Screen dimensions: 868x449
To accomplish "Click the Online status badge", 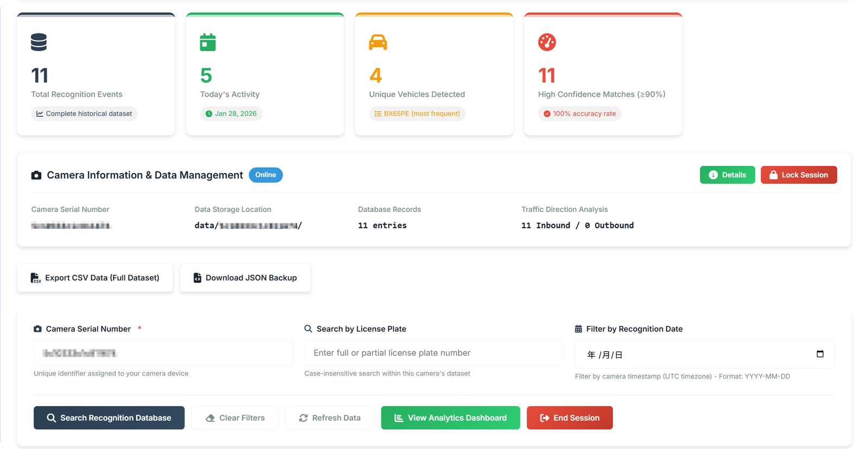I will point(265,175).
